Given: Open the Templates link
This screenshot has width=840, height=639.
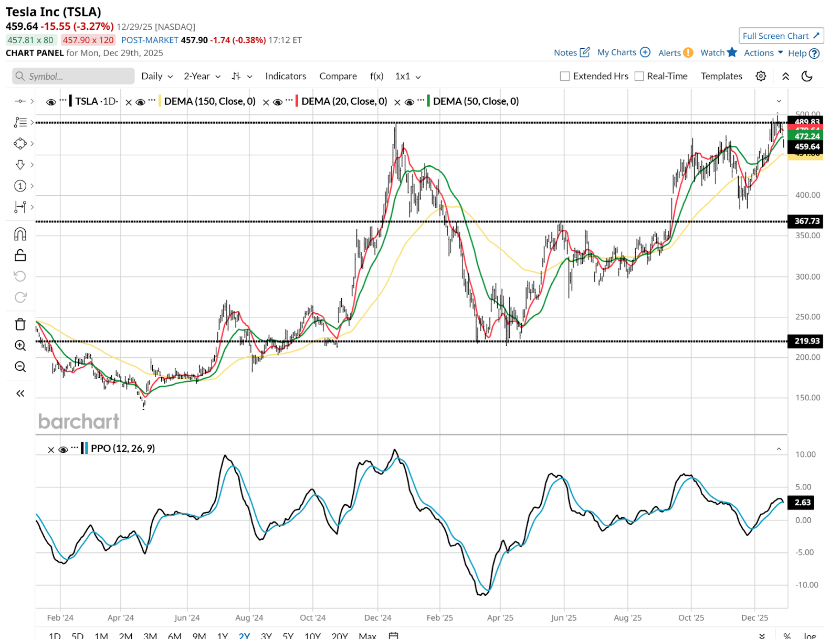Looking at the screenshot, I should pyautogui.click(x=721, y=76).
